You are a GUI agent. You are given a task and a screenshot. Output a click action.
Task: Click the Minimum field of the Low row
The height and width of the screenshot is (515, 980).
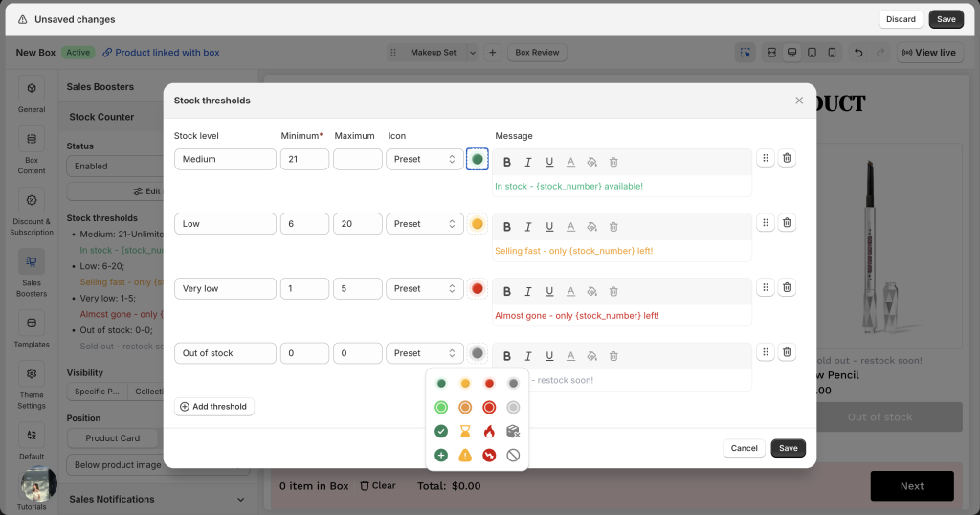coord(304,224)
